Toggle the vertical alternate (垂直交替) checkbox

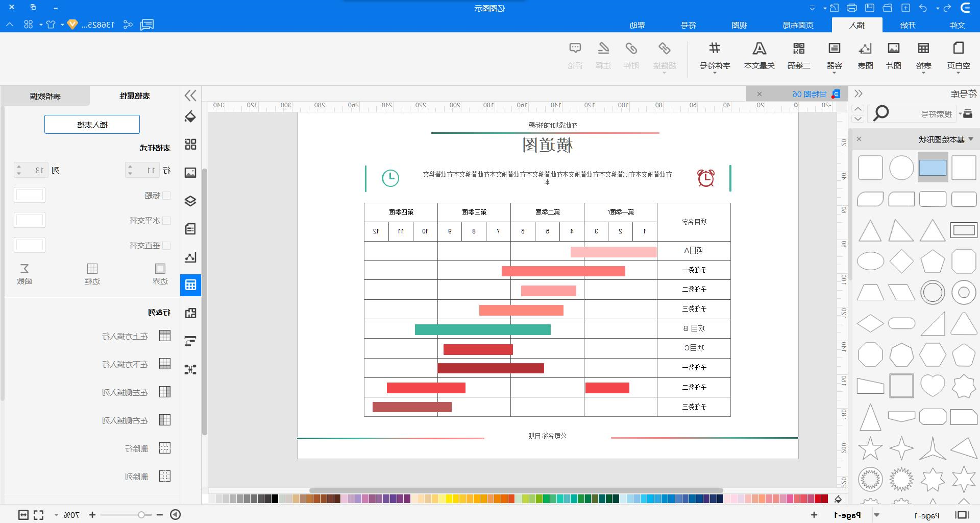click(x=166, y=246)
